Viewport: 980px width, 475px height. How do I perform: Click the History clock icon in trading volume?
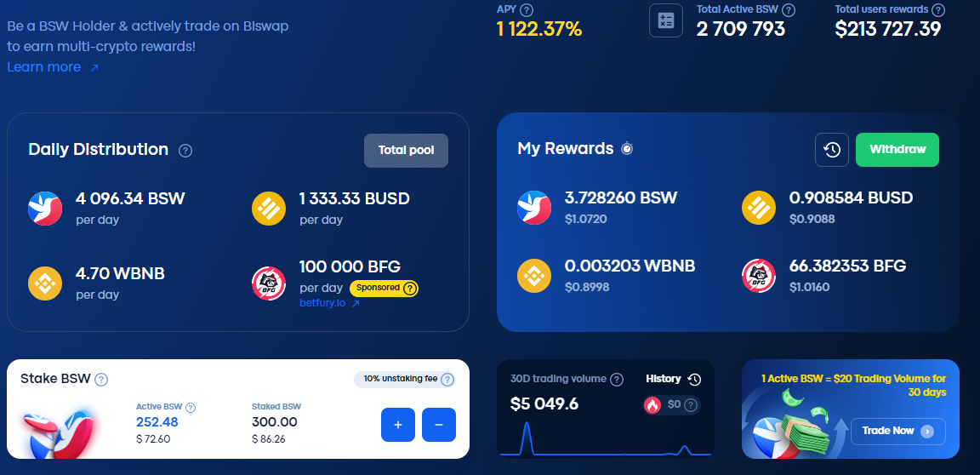click(694, 380)
